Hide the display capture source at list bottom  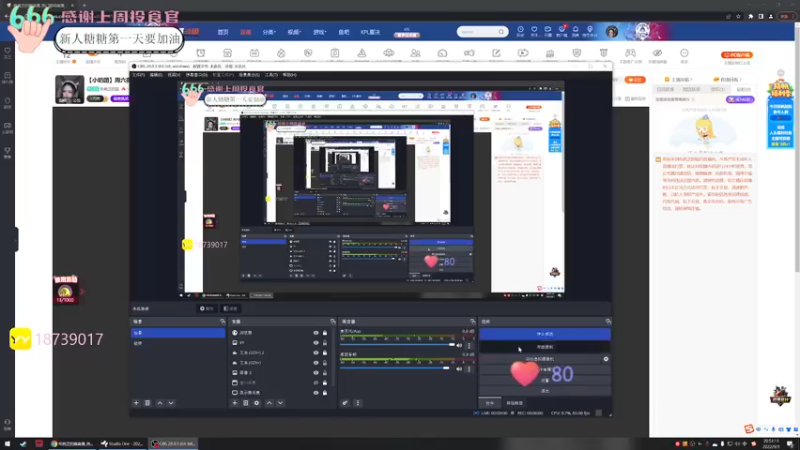[x=316, y=393]
